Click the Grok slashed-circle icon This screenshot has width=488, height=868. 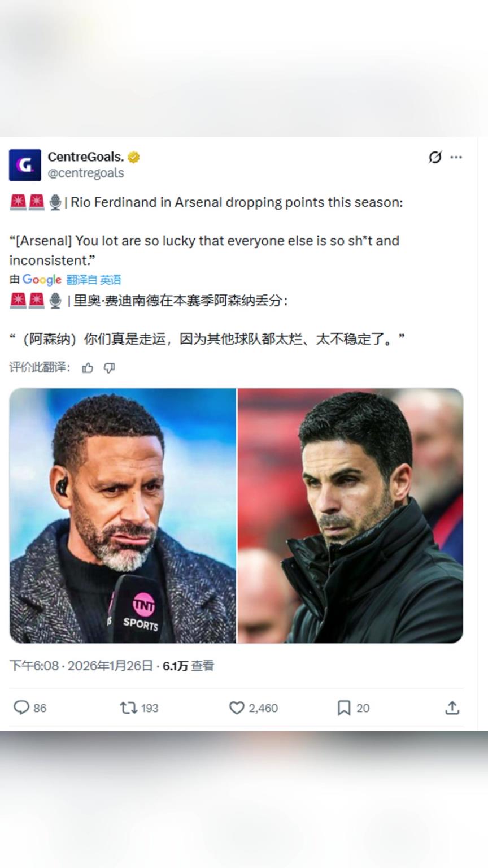click(x=435, y=157)
